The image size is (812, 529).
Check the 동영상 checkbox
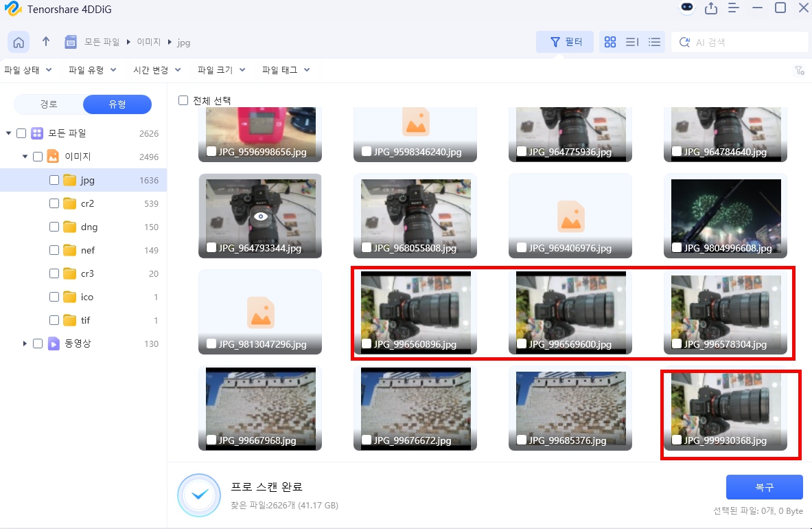[x=37, y=344]
